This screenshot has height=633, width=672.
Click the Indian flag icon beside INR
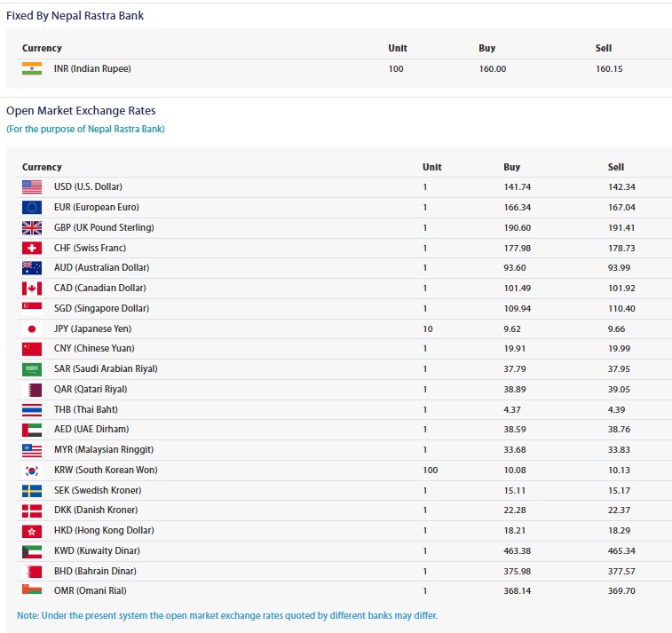tap(32, 68)
